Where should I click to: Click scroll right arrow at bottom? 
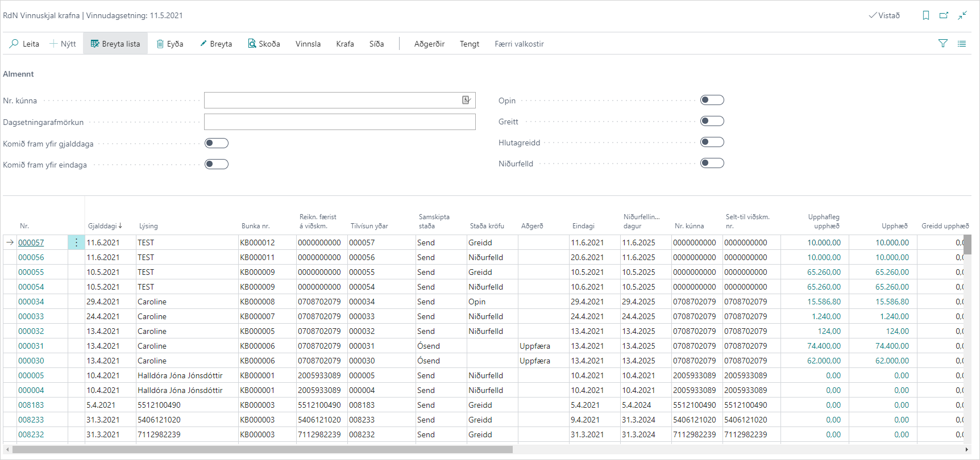[967, 449]
